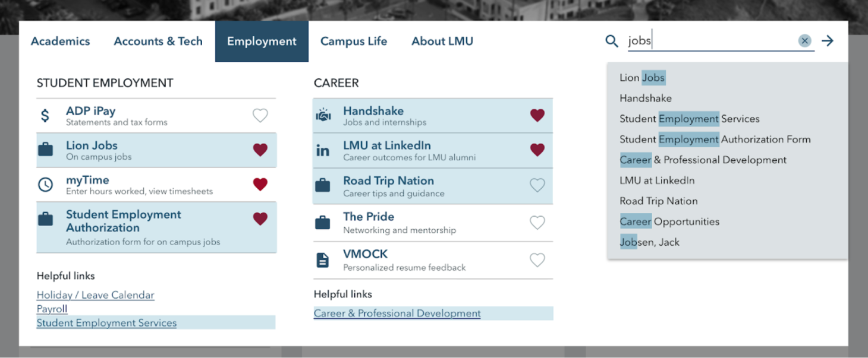Viewport: 868px width, 358px height.
Task: Toggle the heart for The Pride
Action: (537, 223)
